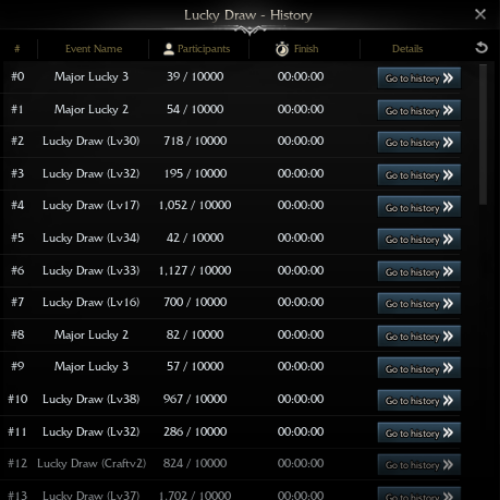
Task: Click the 82 / 10000 participants value
Action: pyautogui.click(x=195, y=335)
